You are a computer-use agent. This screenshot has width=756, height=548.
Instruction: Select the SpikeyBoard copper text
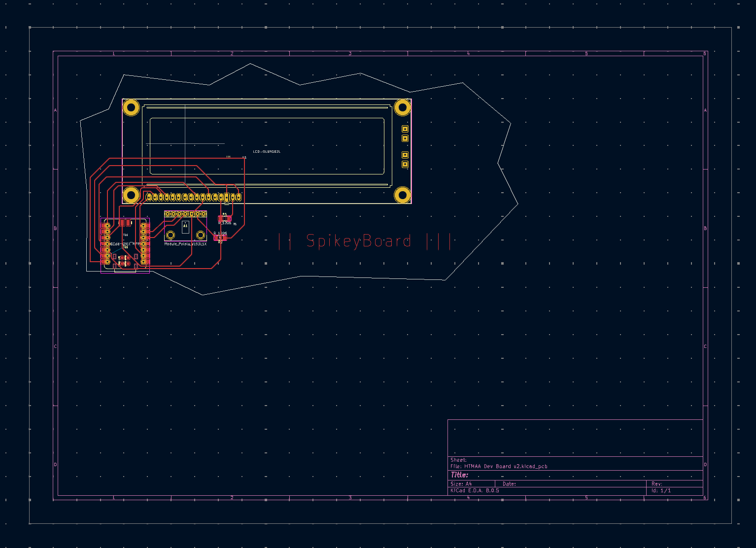(x=364, y=241)
